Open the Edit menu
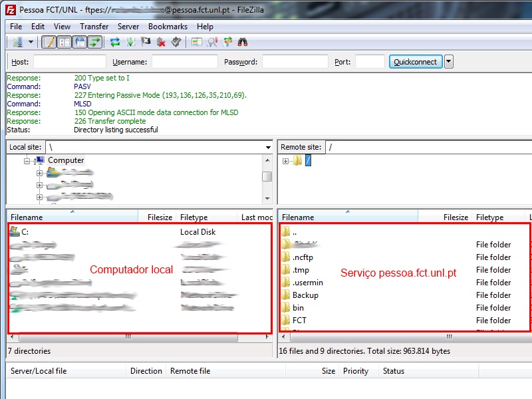Image resolution: width=532 pixels, height=399 pixels. 38,27
